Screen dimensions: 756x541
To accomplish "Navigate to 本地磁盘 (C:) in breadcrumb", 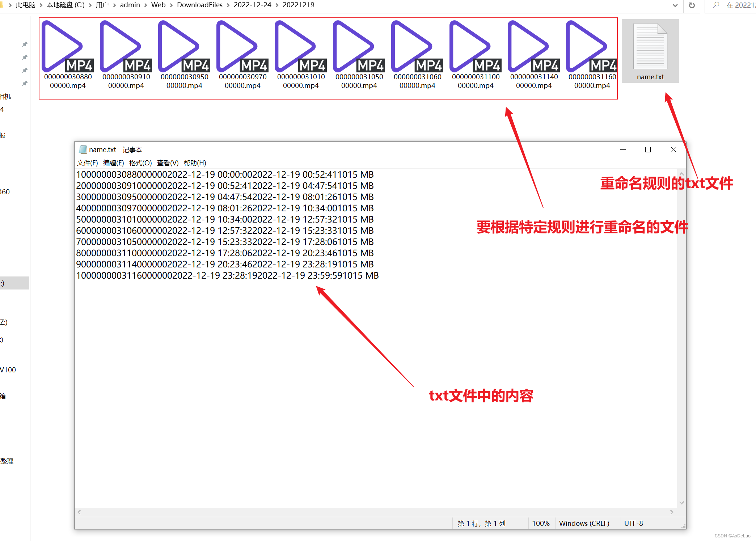I will [x=66, y=5].
